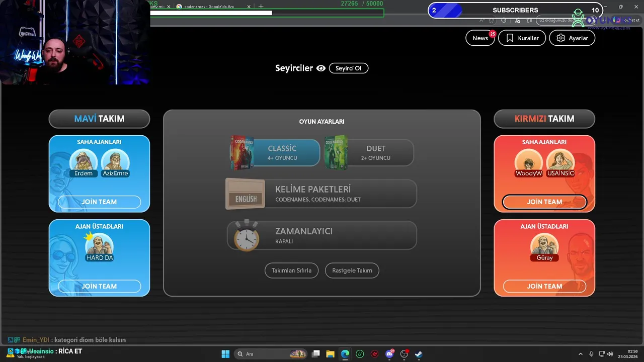Click the gear icon in Ayarlar
This screenshot has height=362, width=644.
(560, 38)
